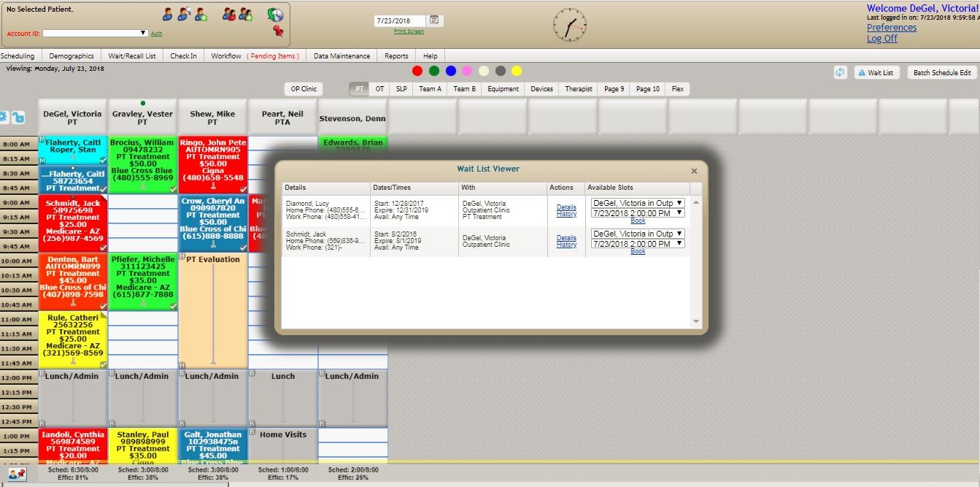Viewport: 980px width, 487px height.
Task: Click the blue refresh schedule icon
Action: [840, 72]
